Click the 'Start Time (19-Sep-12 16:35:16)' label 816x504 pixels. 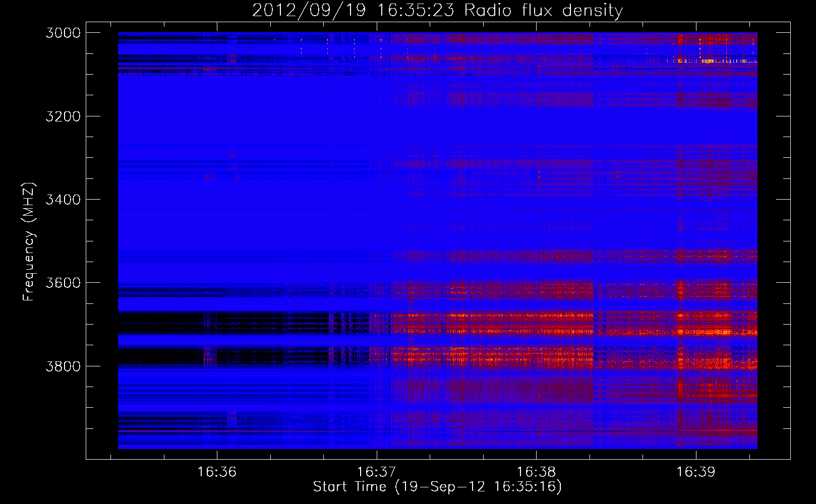coord(437,487)
